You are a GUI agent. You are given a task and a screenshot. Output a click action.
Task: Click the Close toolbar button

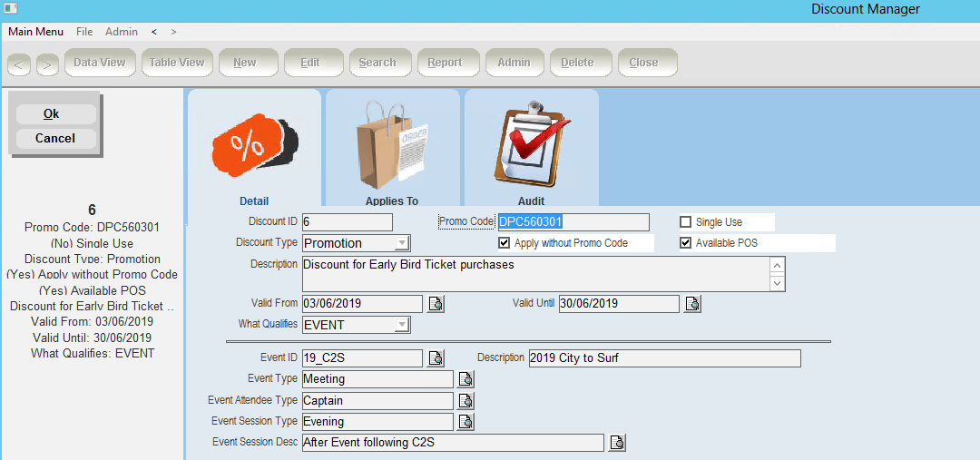coord(648,63)
